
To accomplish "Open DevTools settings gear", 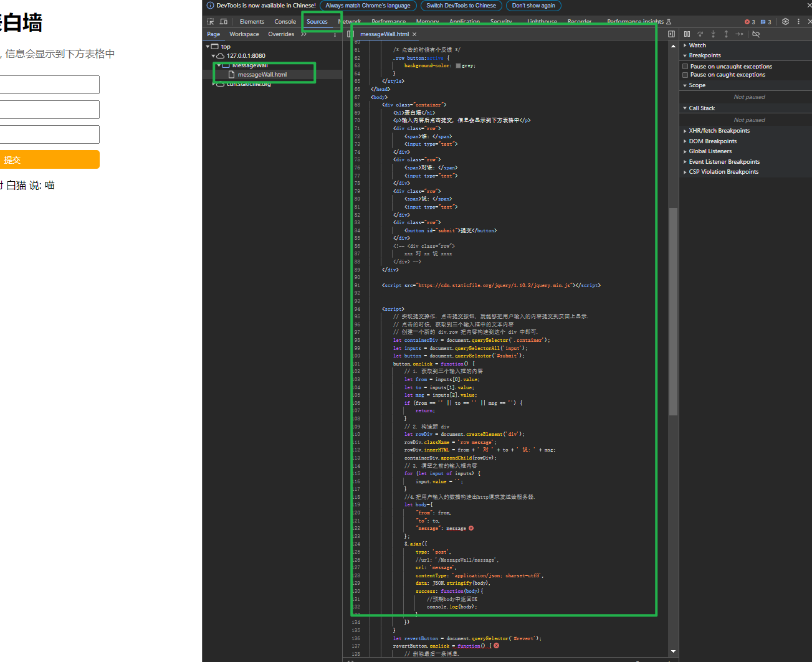I will point(785,21).
